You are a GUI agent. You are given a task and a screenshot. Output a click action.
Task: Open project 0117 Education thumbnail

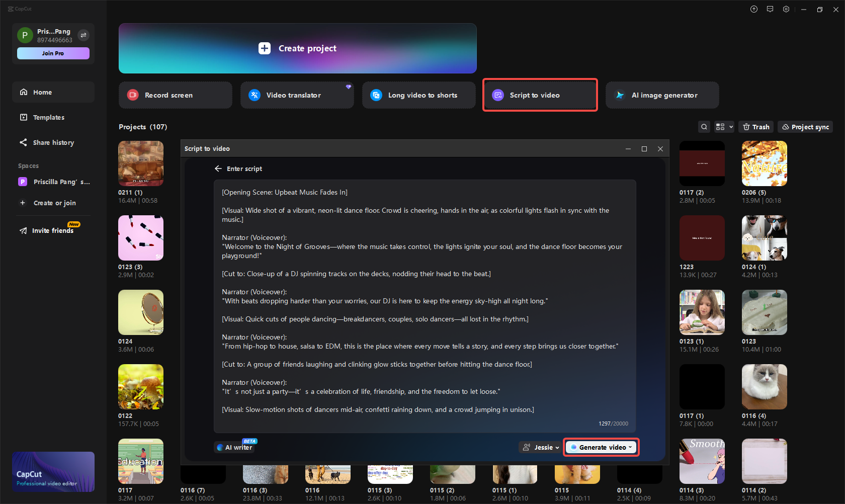pos(141,461)
